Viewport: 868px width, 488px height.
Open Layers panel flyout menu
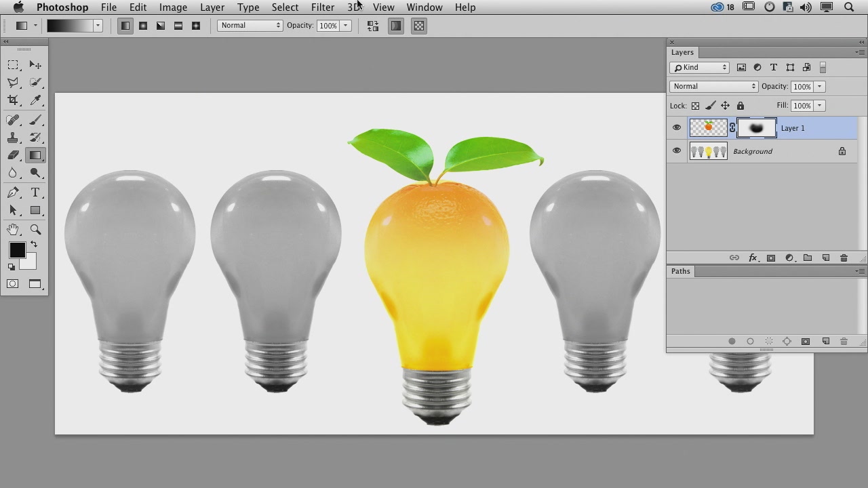pos(861,52)
